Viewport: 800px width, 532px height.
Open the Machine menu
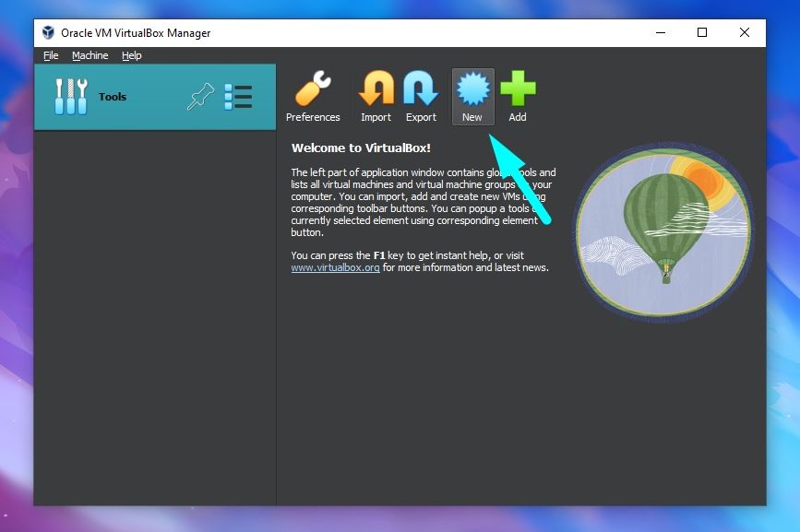90,55
